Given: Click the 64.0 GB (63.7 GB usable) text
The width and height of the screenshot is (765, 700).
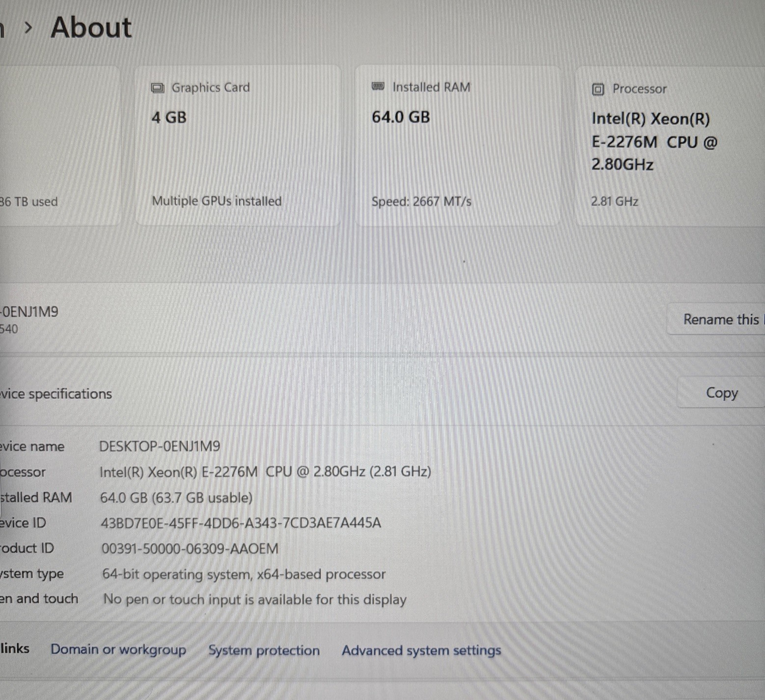Looking at the screenshot, I should click(176, 498).
